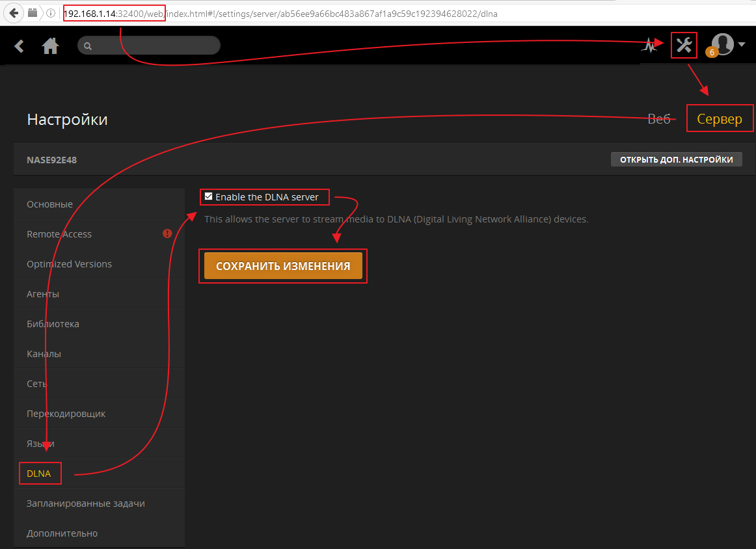This screenshot has height=549, width=756.
Task: Switch to the Сервер settings tab
Action: [720, 119]
